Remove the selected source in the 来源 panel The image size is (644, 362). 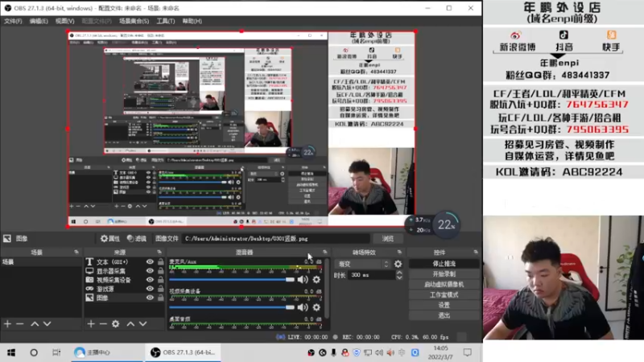click(103, 324)
